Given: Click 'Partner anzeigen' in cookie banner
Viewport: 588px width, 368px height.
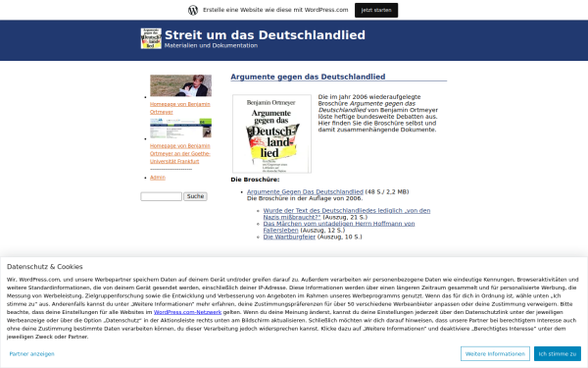Looking at the screenshot, I should (32, 353).
